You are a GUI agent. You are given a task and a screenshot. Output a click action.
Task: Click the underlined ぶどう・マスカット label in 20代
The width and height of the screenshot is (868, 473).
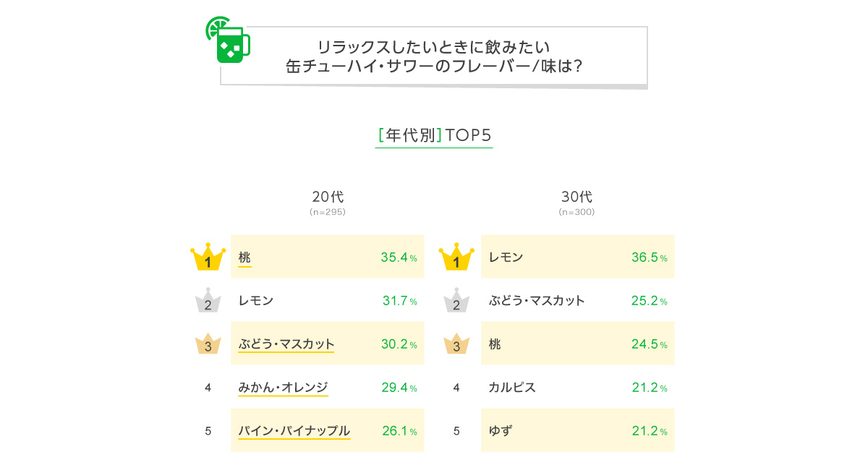point(286,344)
